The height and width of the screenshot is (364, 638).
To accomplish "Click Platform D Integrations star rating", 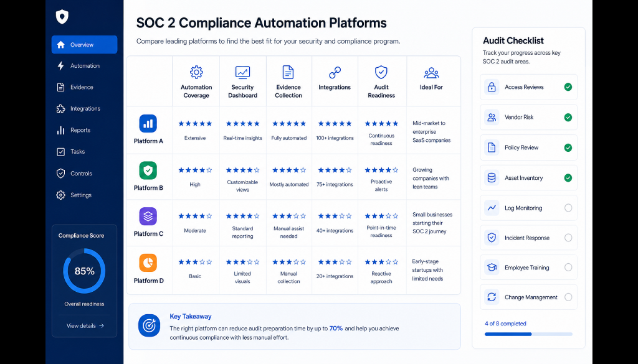I will point(335,262).
